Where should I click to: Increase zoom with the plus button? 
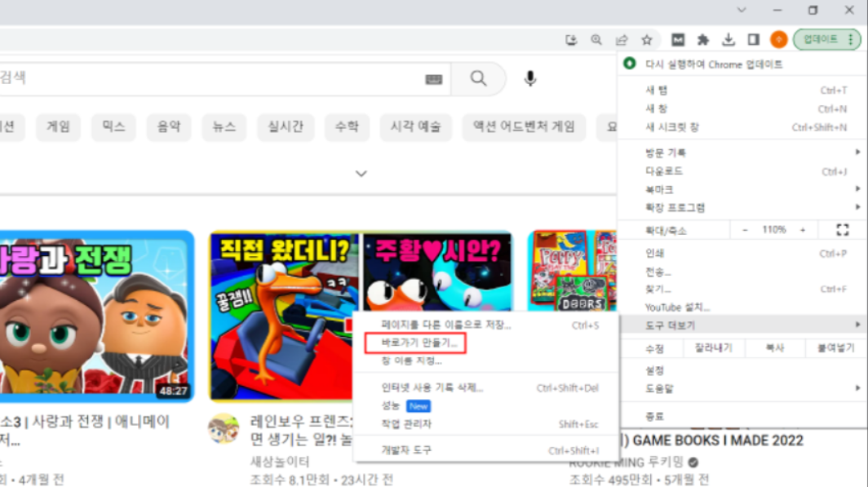[x=803, y=230]
